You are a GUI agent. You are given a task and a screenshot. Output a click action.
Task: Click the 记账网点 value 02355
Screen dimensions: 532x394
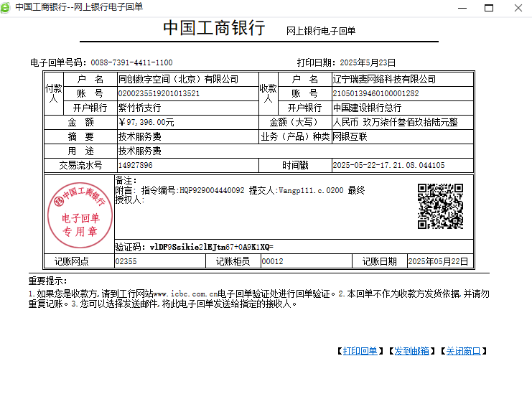pos(126,261)
